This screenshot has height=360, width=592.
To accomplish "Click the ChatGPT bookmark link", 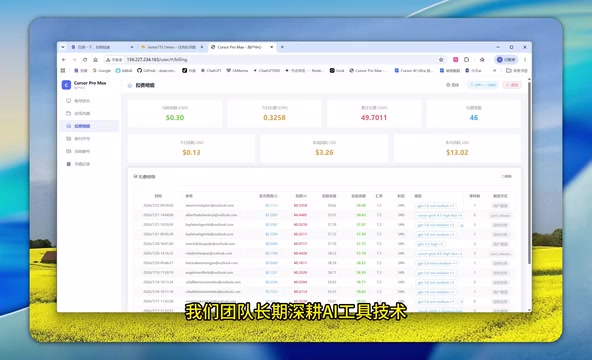I will pyautogui.click(x=211, y=71).
